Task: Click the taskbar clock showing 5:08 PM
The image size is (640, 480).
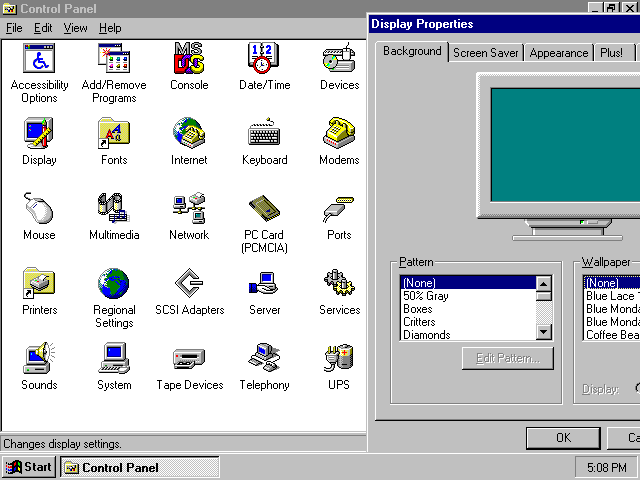Action: click(607, 467)
